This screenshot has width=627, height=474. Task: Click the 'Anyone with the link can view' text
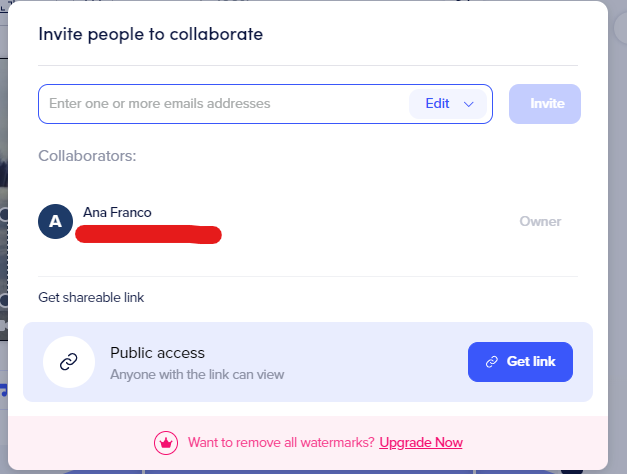click(x=197, y=375)
